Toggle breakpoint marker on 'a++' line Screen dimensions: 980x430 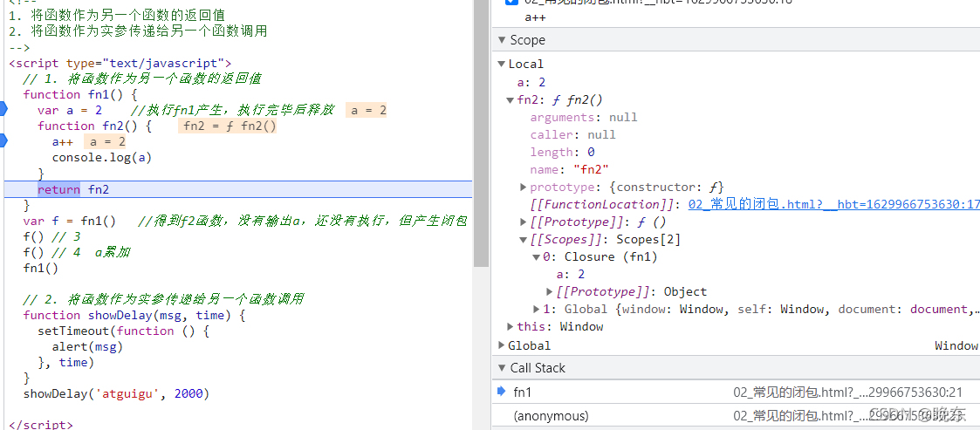tap(3, 141)
